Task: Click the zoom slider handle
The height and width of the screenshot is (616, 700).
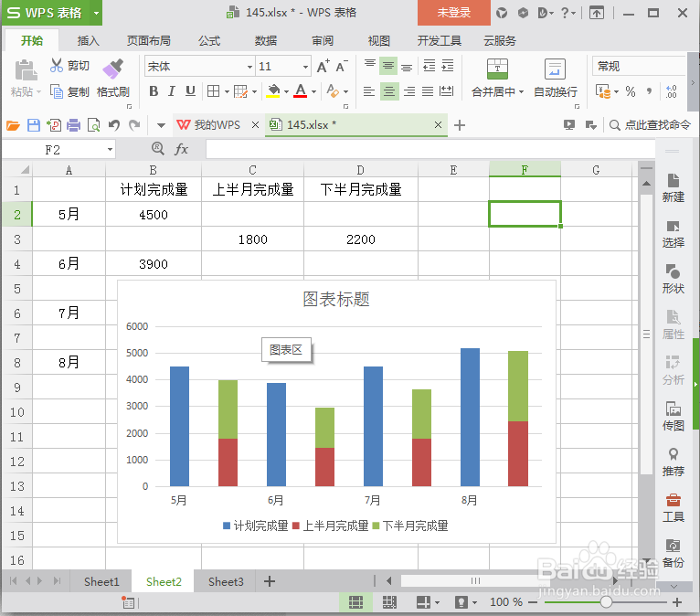Action: (606, 602)
